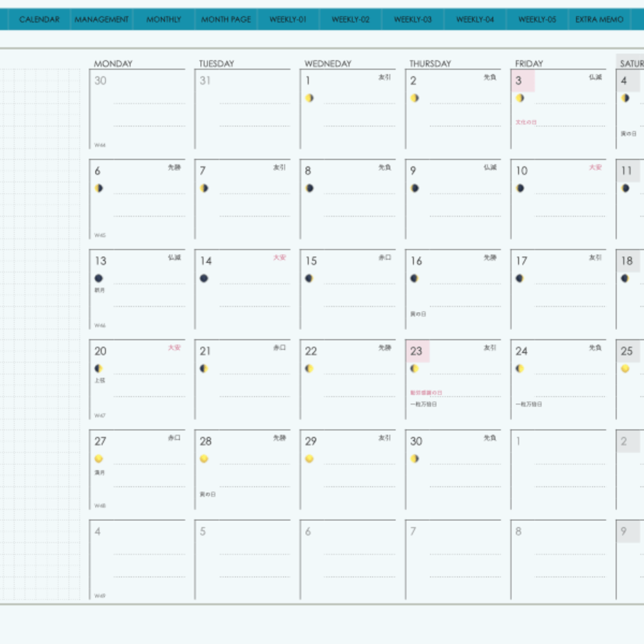The width and height of the screenshot is (644, 644).
Task: Click the moon icon on Saturday 4
Action: coord(625,98)
